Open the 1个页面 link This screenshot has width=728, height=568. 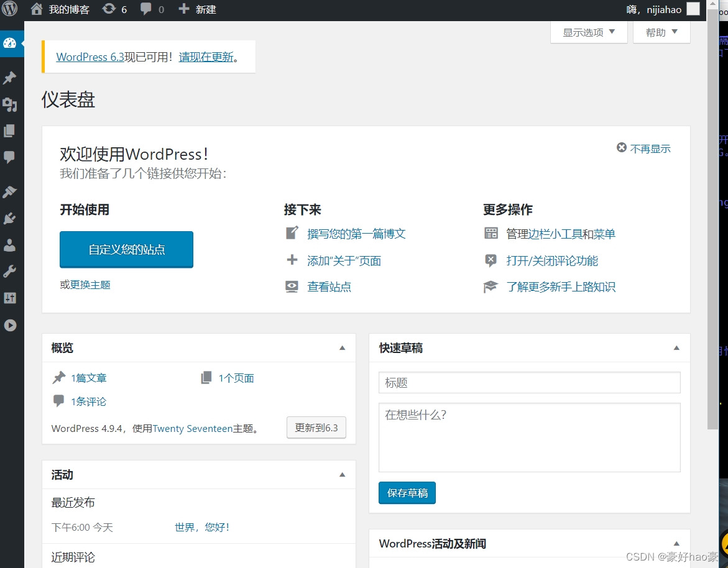click(236, 378)
